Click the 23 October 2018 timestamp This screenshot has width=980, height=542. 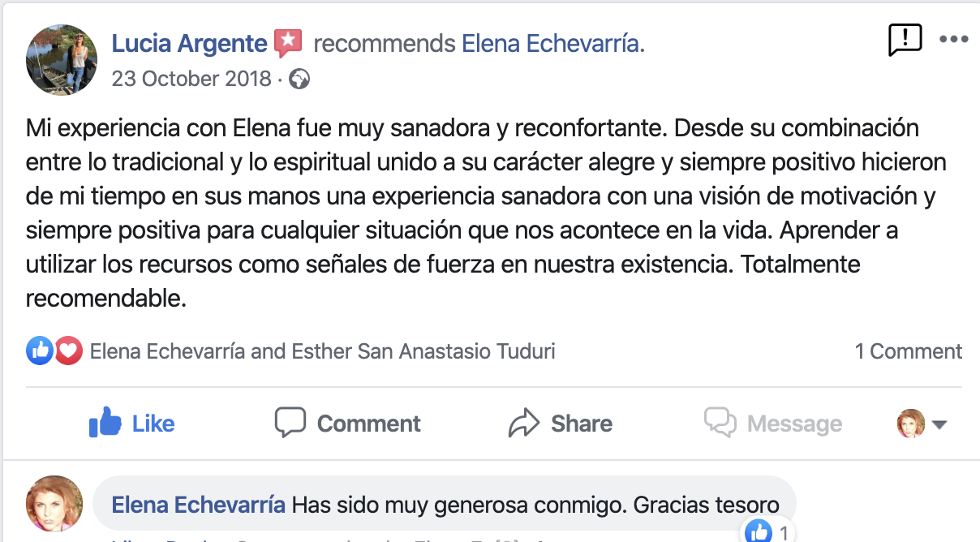click(191, 79)
